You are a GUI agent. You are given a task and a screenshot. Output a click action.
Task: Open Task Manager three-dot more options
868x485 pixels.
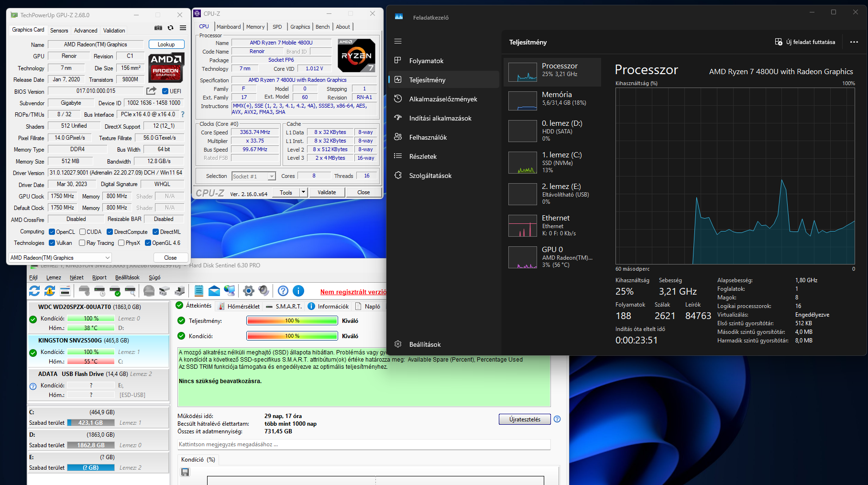pos(854,42)
